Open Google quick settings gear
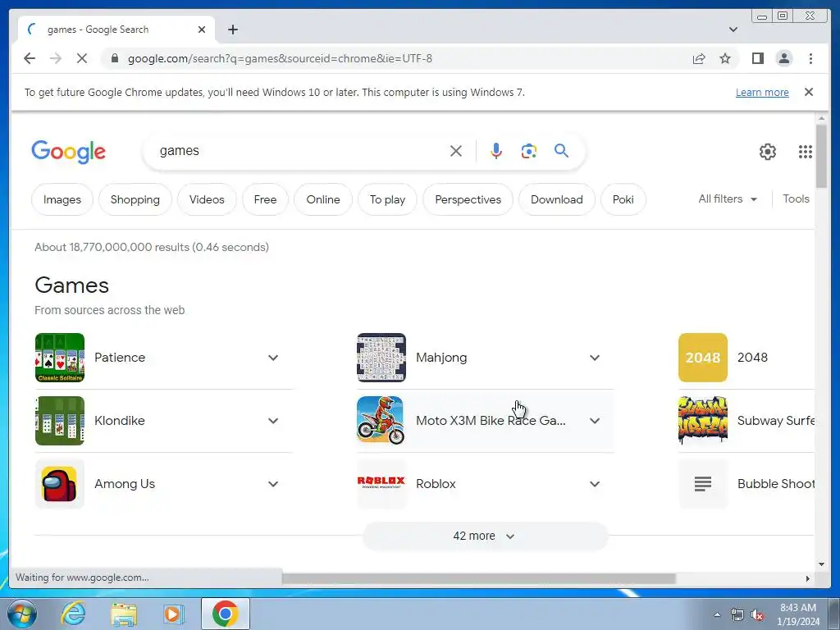Viewport: 840px width, 630px height. [767, 152]
